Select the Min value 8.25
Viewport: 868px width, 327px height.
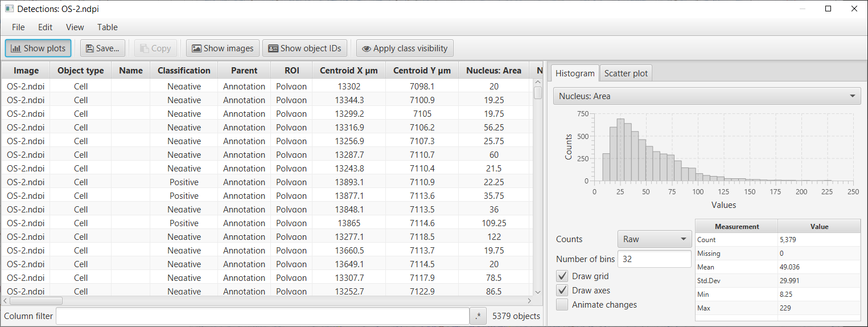tap(819, 295)
